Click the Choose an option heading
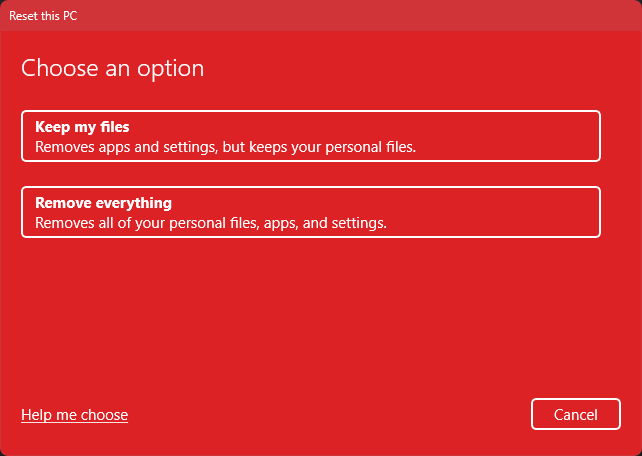The image size is (642, 456). (113, 69)
